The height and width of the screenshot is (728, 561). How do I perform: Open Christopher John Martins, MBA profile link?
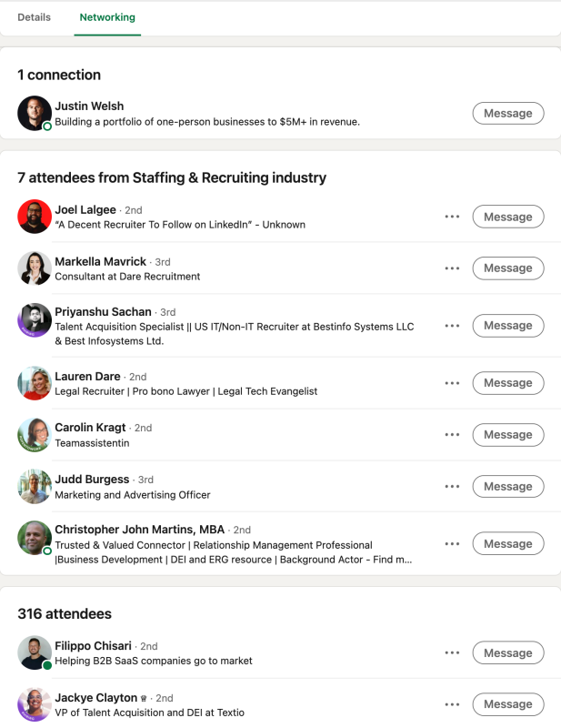[x=140, y=530]
